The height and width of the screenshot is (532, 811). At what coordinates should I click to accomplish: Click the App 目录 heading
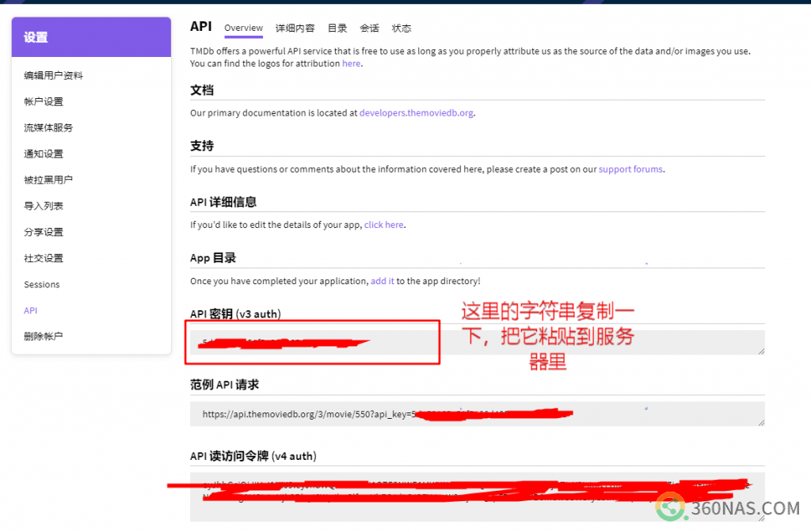[x=212, y=258]
